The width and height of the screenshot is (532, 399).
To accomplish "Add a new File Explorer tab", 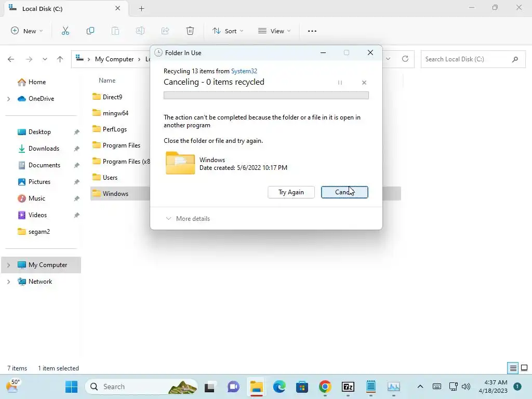I will coord(141,8).
